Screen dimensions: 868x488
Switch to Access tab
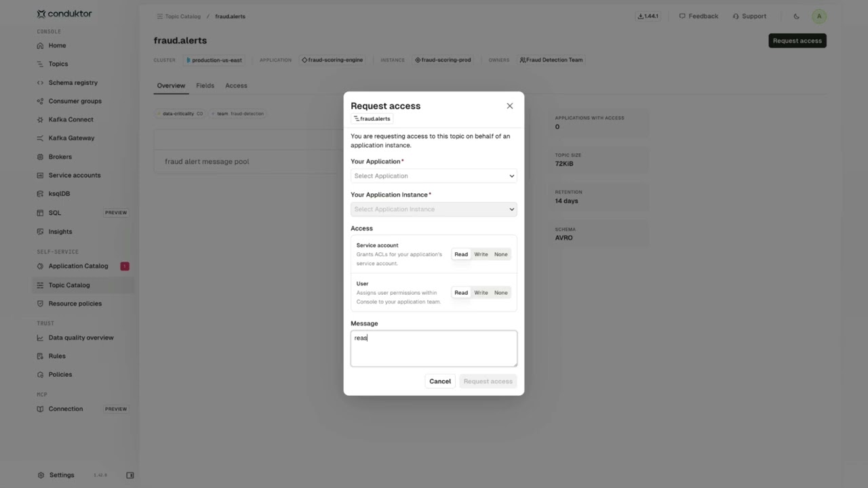[x=236, y=85]
